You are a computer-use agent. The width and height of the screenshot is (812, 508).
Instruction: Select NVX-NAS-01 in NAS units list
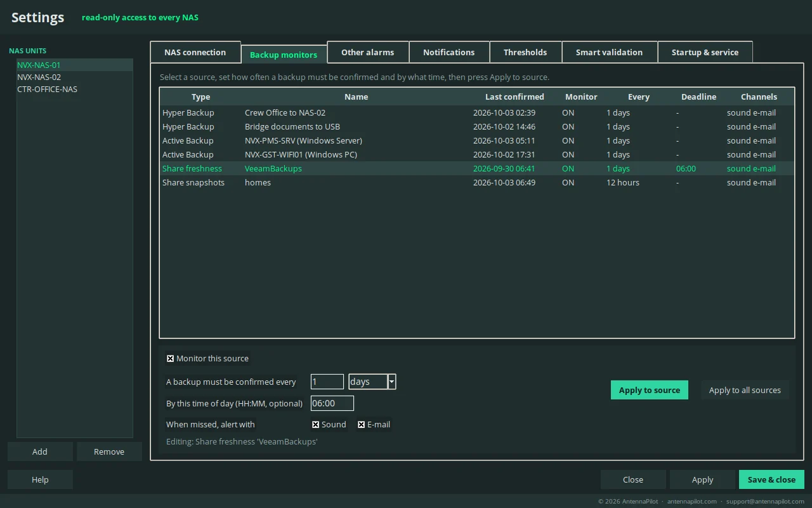[x=75, y=65]
